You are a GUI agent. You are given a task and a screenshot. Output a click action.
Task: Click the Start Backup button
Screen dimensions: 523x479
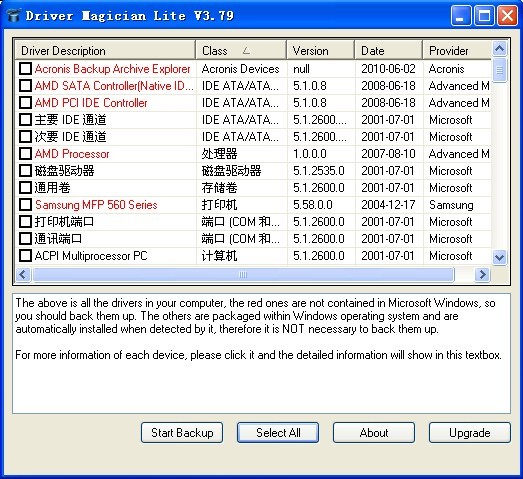pos(182,433)
